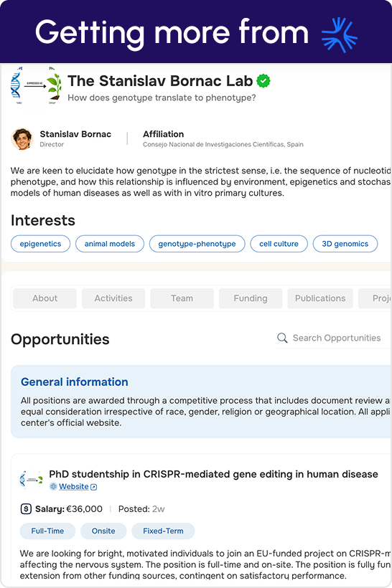The width and height of the screenshot is (392, 588).
Task: Click the blue starburst logo in banner
Action: click(x=339, y=34)
